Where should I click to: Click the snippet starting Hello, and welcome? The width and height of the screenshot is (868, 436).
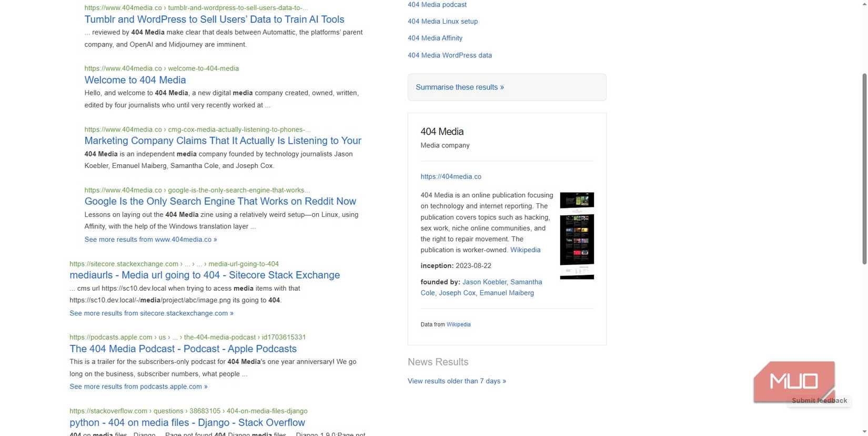click(221, 99)
